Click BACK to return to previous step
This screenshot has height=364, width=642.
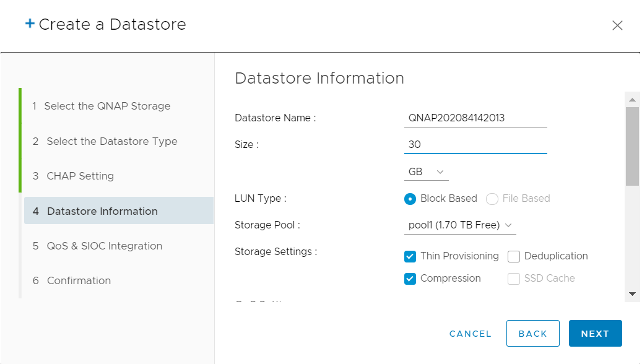(x=533, y=333)
